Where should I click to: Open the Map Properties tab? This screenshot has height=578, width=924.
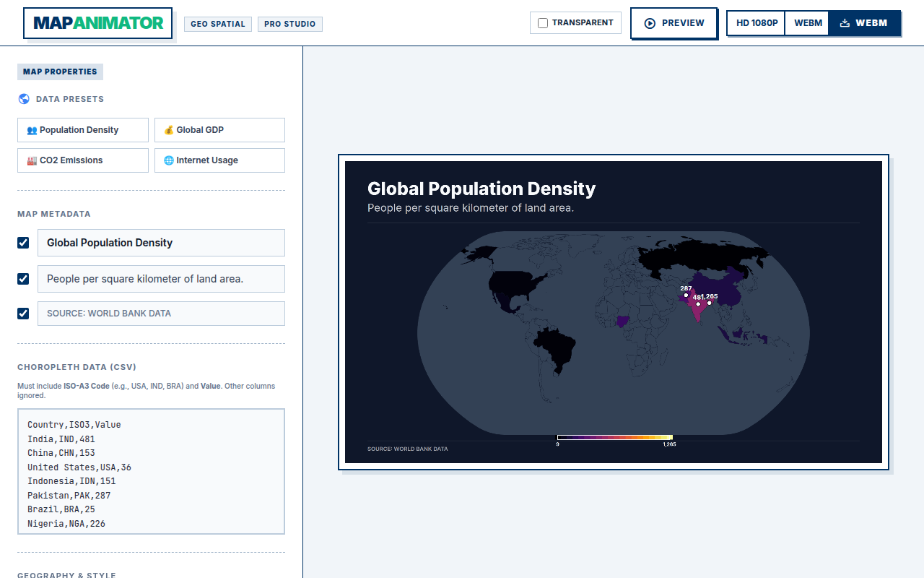(60, 72)
